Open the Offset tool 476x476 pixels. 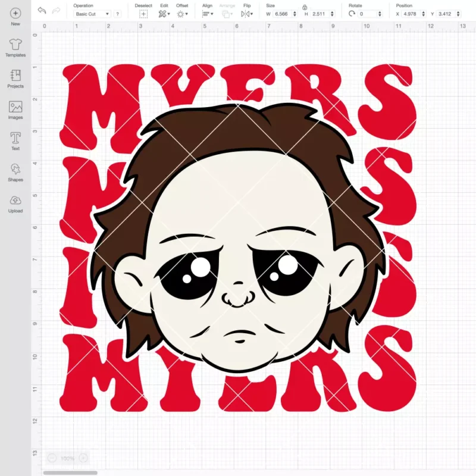tap(182, 14)
